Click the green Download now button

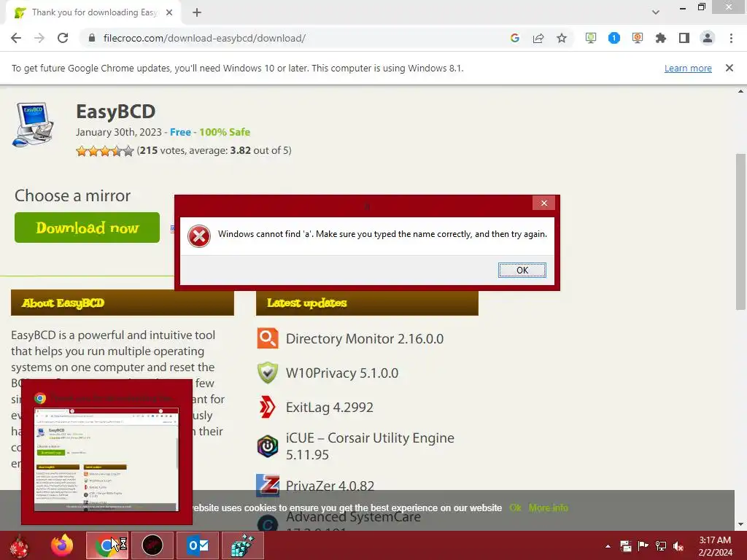tap(88, 227)
